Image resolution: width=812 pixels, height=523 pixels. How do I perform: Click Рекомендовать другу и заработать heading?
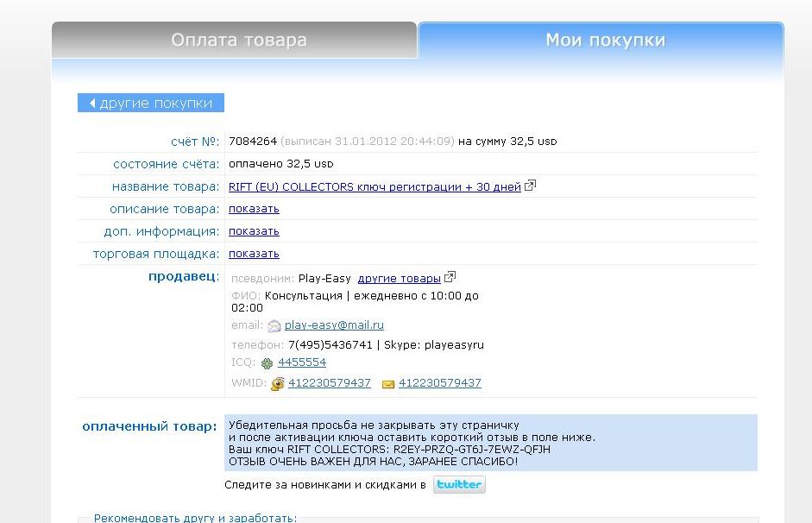pos(195,518)
